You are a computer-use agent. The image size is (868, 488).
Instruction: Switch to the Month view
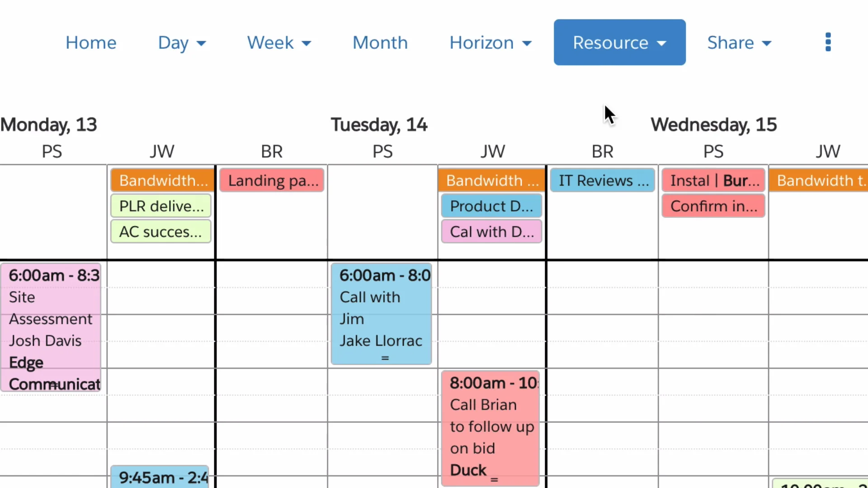coord(380,42)
